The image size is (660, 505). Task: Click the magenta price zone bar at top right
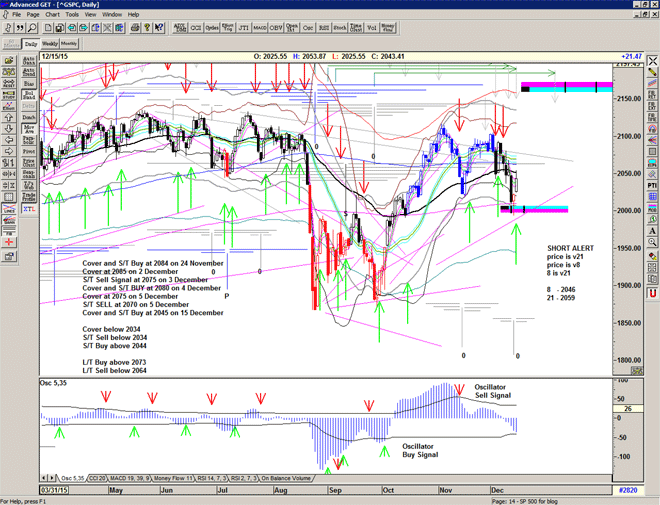click(566, 86)
